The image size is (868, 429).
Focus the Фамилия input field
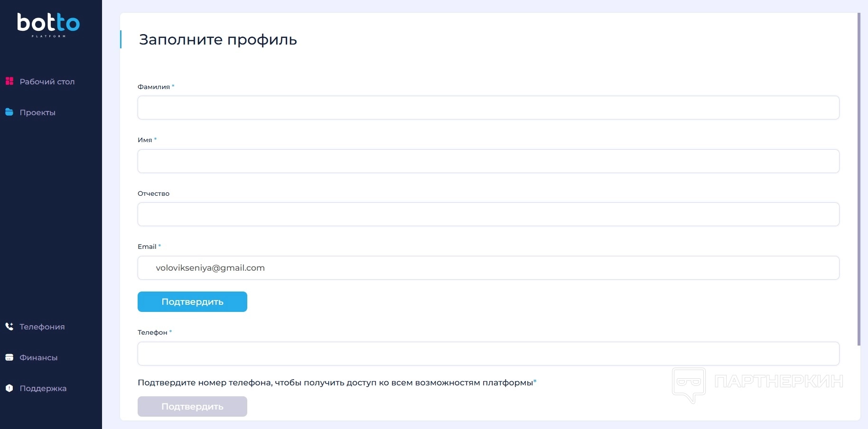(488, 108)
